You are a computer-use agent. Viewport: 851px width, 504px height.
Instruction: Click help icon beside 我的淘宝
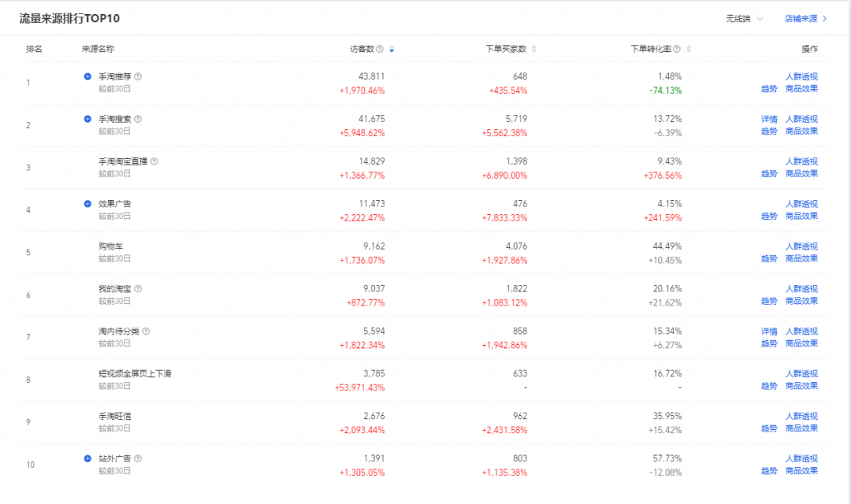click(138, 289)
